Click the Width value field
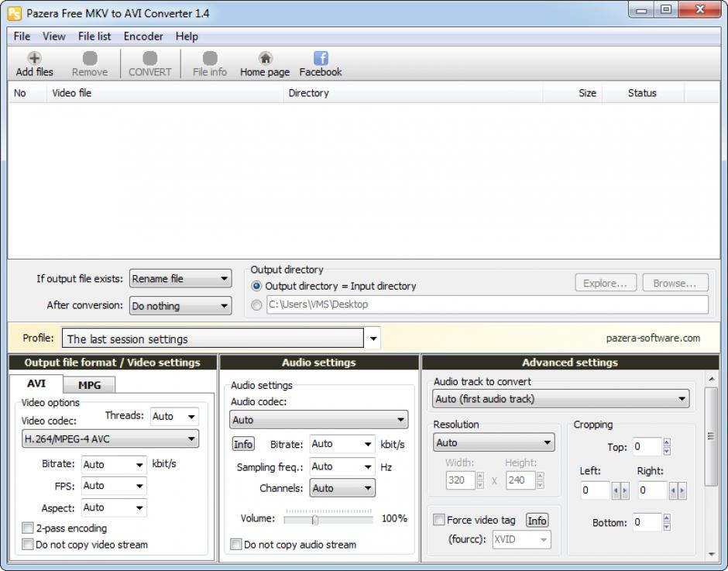Screen dimensions: 728x571 [x=460, y=480]
